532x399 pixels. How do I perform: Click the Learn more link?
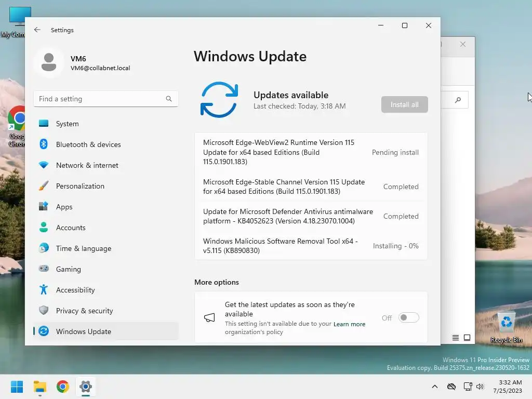click(349, 324)
